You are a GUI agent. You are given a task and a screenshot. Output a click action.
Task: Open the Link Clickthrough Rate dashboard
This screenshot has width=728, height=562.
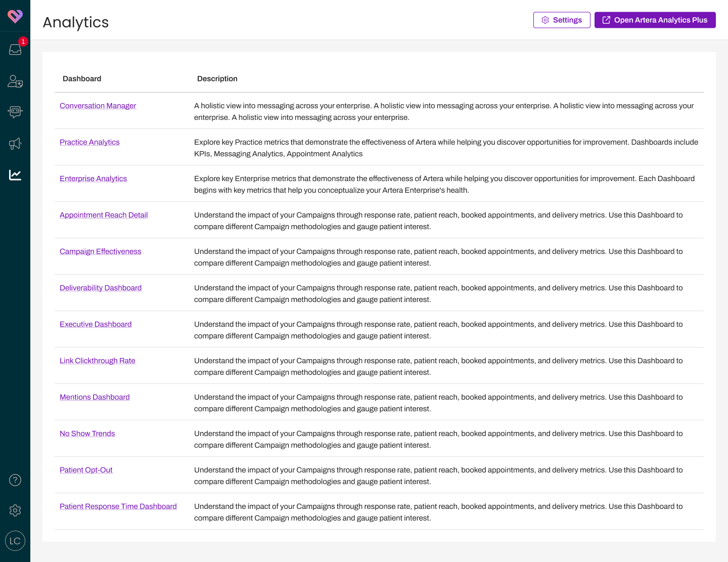(x=98, y=361)
